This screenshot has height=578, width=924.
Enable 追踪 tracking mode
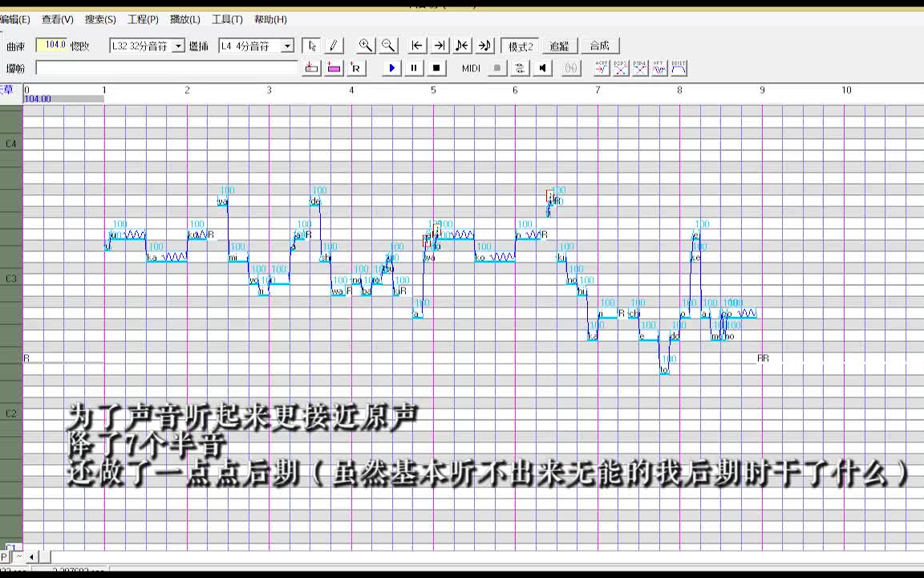559,45
